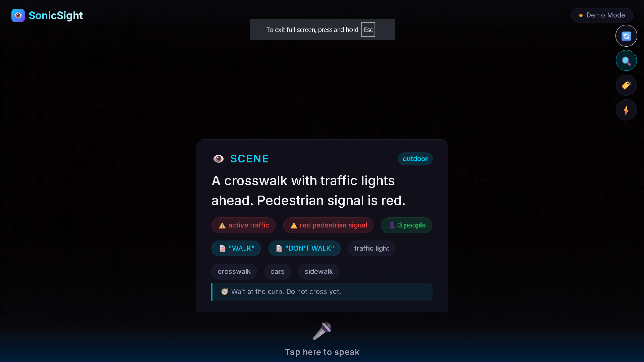
Task: Select the "active traffic" warning chip
Action: click(243, 225)
